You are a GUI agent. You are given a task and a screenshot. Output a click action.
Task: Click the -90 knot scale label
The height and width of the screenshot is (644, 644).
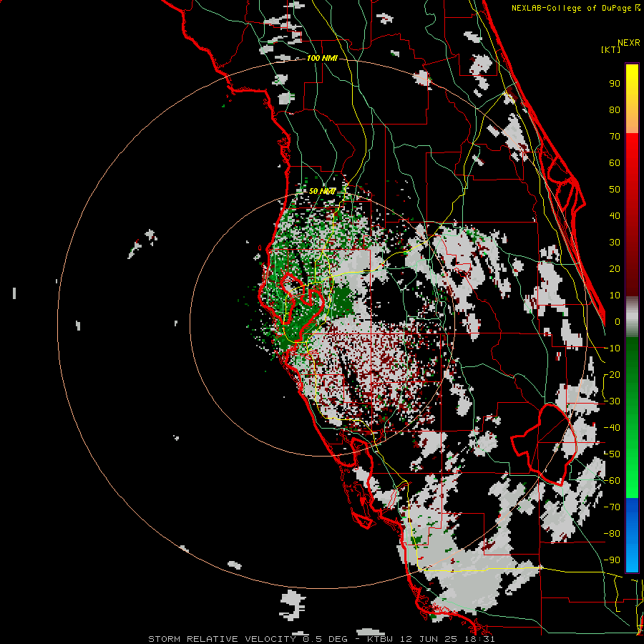pyautogui.click(x=613, y=560)
